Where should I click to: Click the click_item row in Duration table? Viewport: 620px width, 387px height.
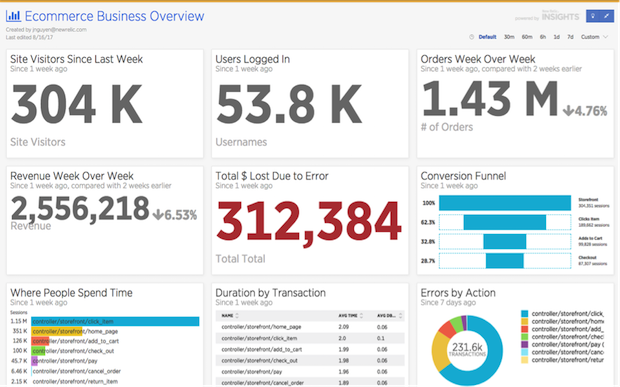click(310, 338)
